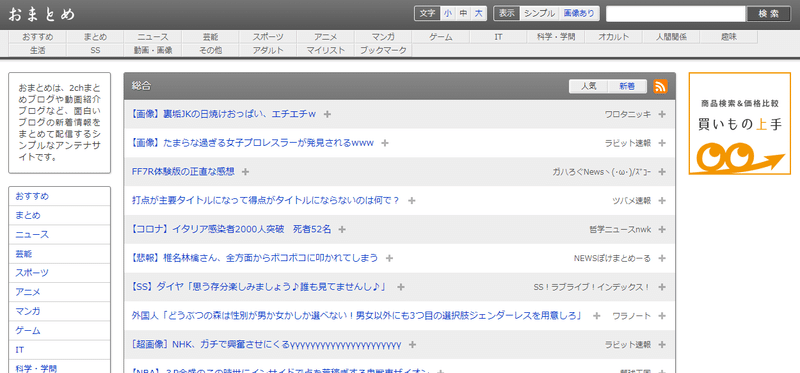The width and height of the screenshot is (800, 373).
Task: Click plus icon next to NEWSぼけまとめーる
Action: tap(662, 258)
